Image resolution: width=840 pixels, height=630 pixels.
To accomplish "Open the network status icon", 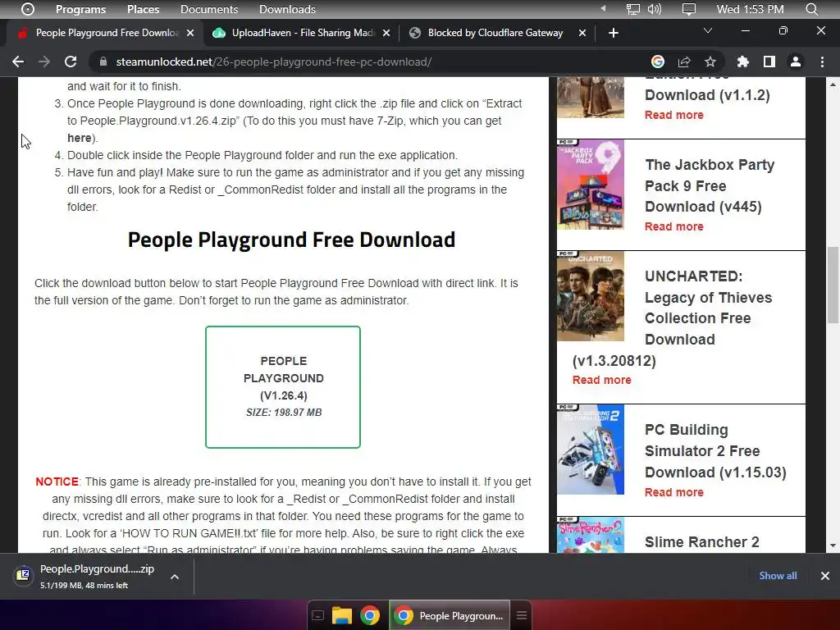I will coord(633,9).
